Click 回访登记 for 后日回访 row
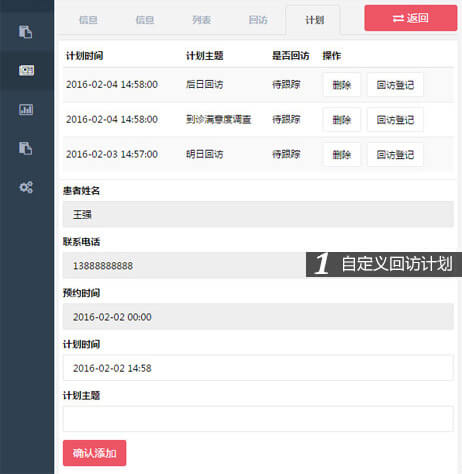 point(395,85)
